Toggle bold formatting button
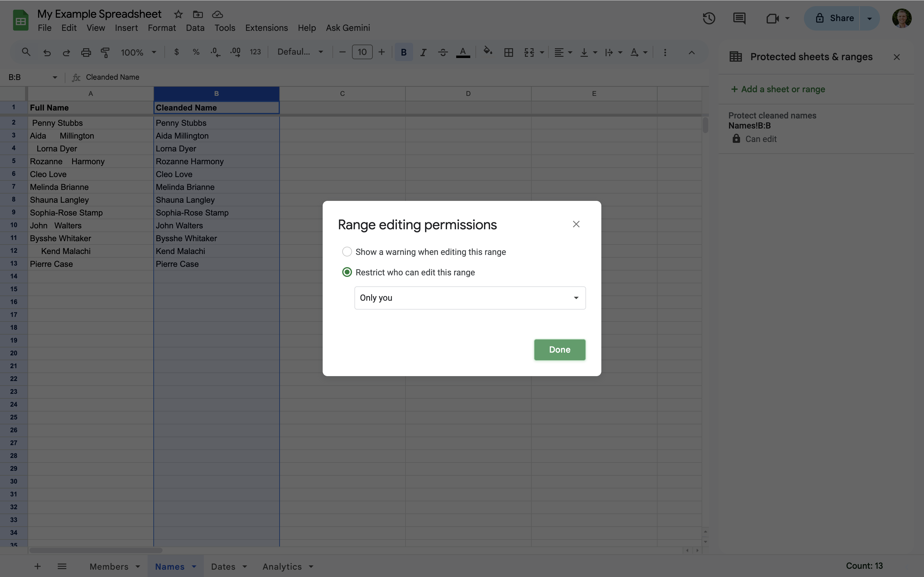The image size is (924, 577). 403,52
